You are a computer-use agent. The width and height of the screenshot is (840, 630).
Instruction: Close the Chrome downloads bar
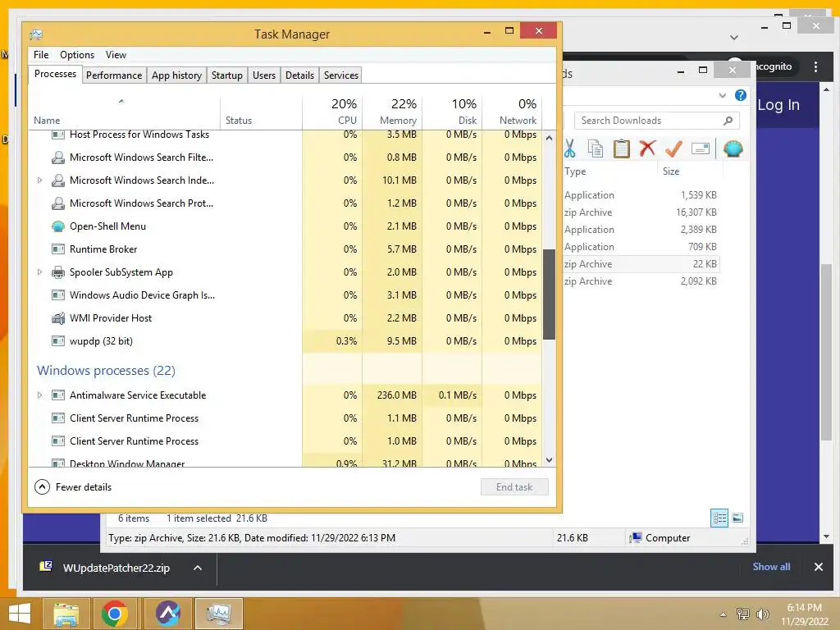pyautogui.click(x=818, y=567)
